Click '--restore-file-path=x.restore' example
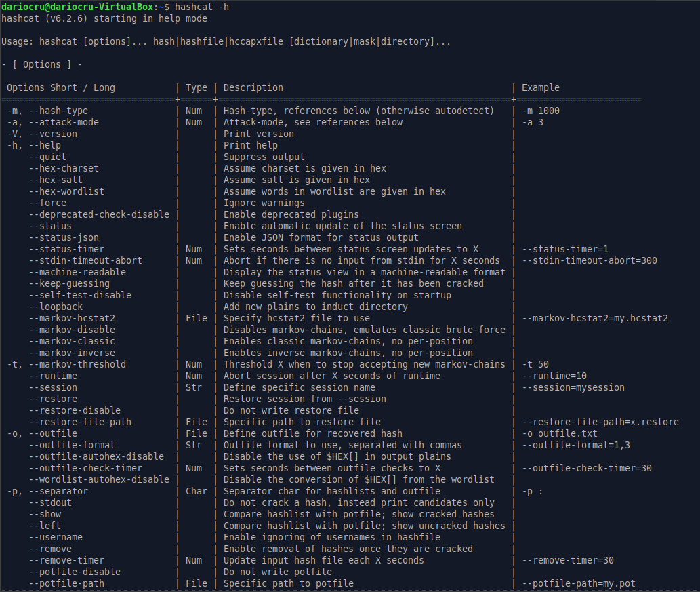This screenshot has height=592, width=700. click(600, 422)
